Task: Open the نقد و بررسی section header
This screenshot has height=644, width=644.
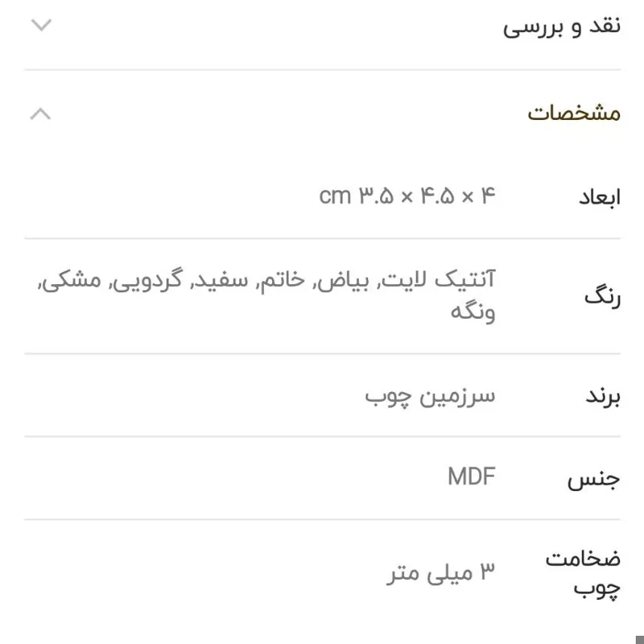Action: pos(562,27)
